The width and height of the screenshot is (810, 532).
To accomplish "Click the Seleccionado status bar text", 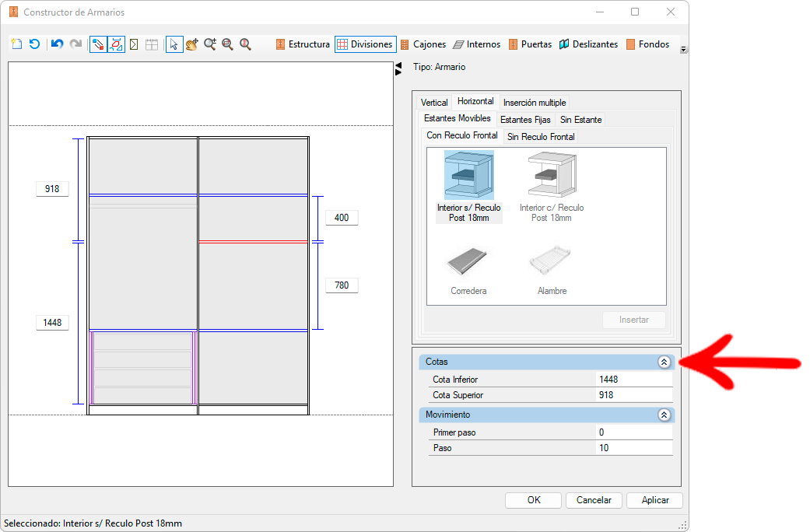I will 93,523.
